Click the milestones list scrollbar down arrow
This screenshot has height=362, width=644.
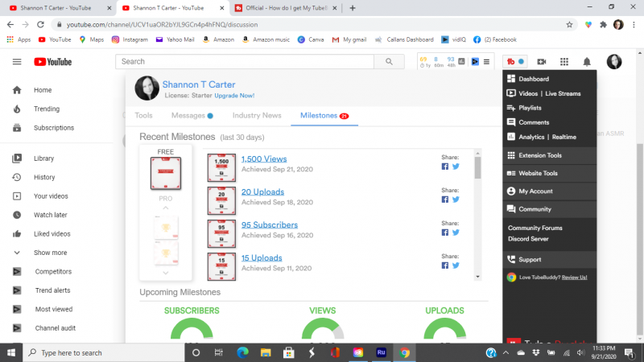point(477,276)
